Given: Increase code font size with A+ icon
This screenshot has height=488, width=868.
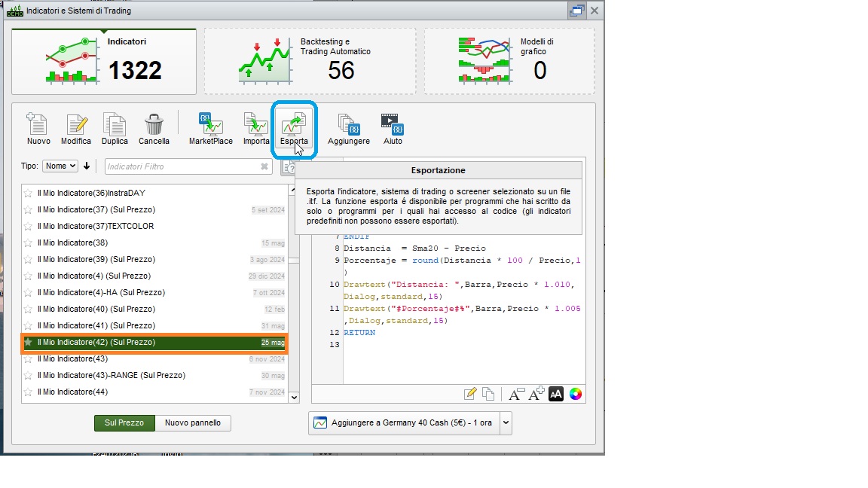Looking at the screenshot, I should click(536, 394).
